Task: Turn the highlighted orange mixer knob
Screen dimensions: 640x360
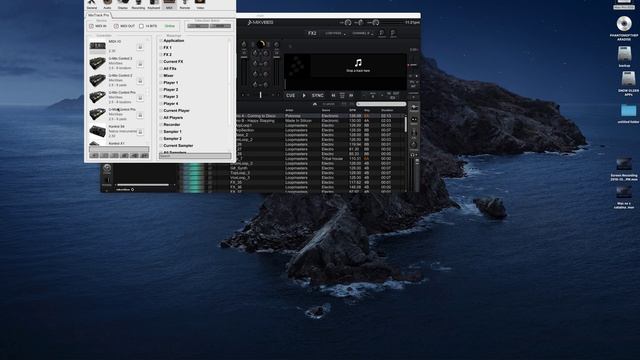Action: [260, 44]
